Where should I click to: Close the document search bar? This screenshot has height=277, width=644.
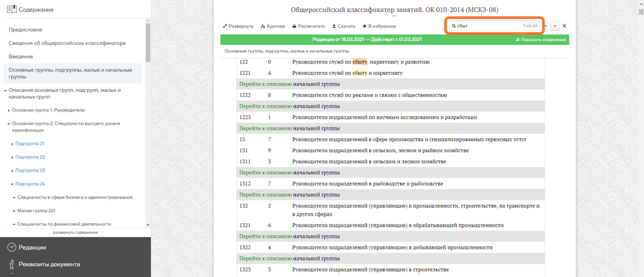(564, 26)
